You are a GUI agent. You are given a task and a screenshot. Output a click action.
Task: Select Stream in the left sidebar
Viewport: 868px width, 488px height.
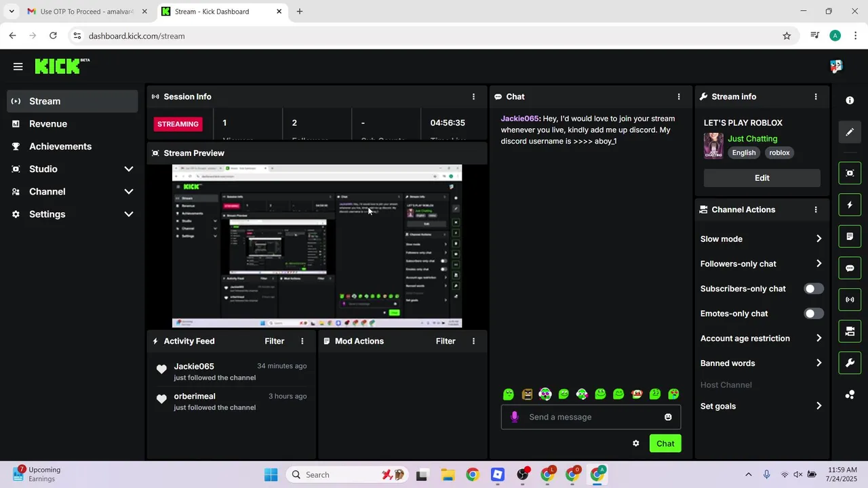[x=73, y=102]
